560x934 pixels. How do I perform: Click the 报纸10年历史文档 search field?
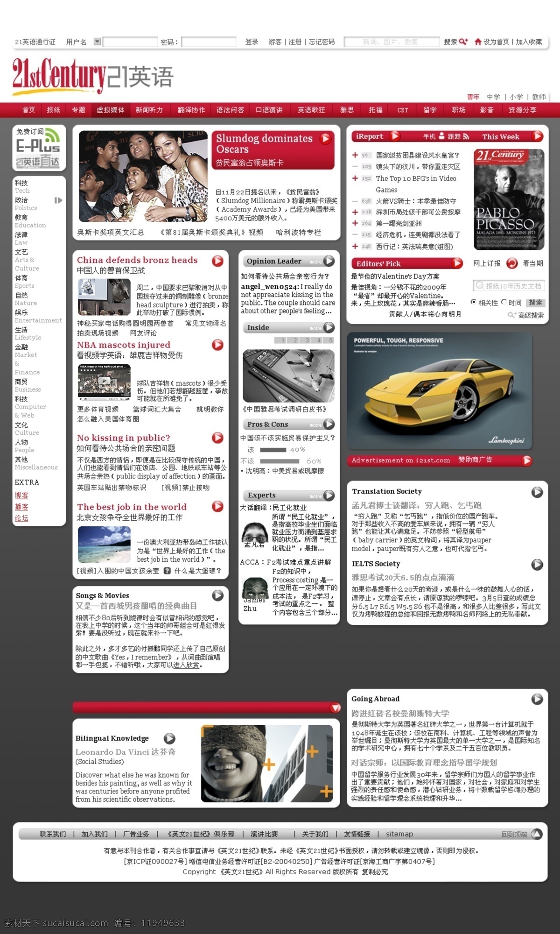tap(509, 285)
